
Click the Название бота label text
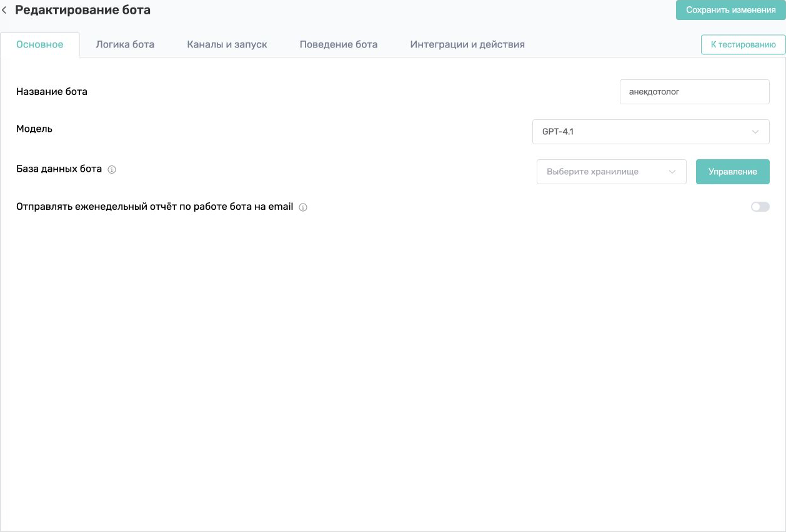[x=52, y=92]
